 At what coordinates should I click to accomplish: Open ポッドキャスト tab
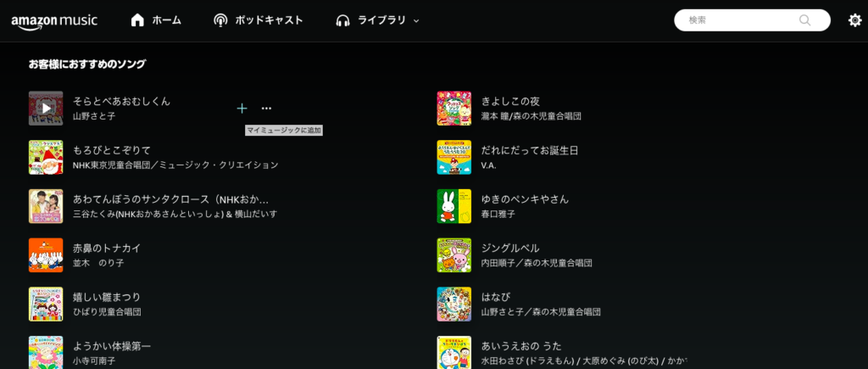[258, 20]
